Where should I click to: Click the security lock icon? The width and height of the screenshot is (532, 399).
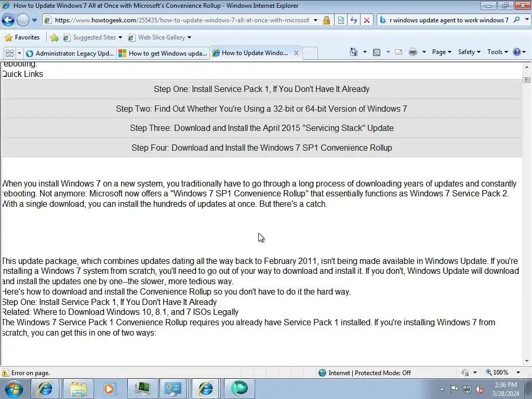click(326, 20)
